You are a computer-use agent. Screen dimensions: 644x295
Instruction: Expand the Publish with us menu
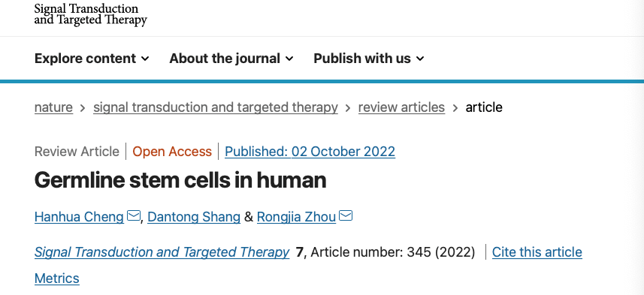click(369, 59)
